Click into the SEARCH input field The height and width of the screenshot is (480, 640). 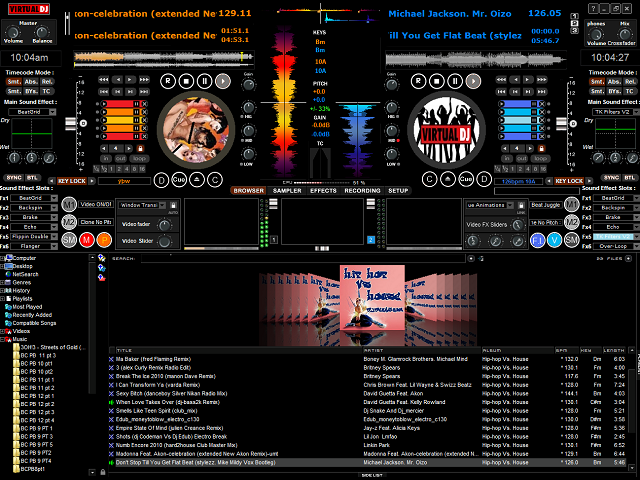[303, 258]
